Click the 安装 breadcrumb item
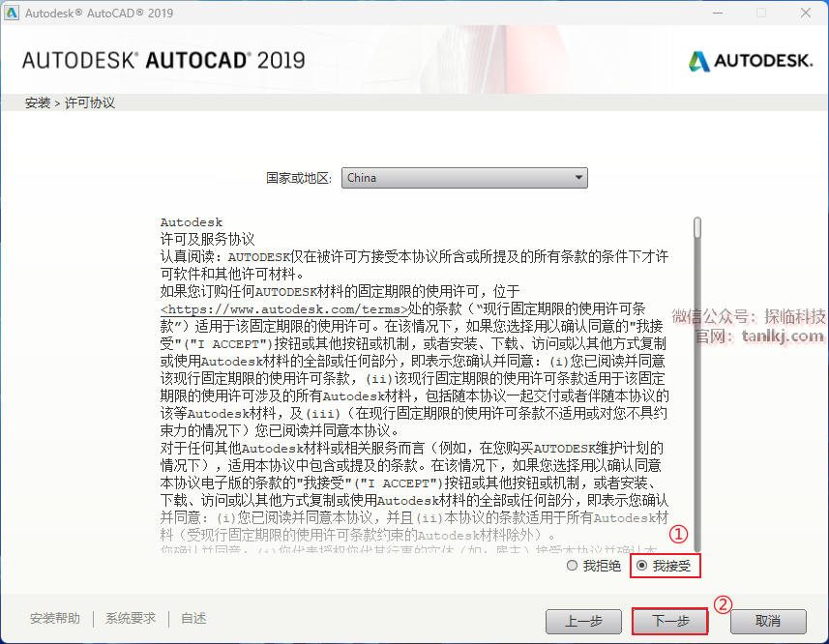 pyautogui.click(x=38, y=102)
